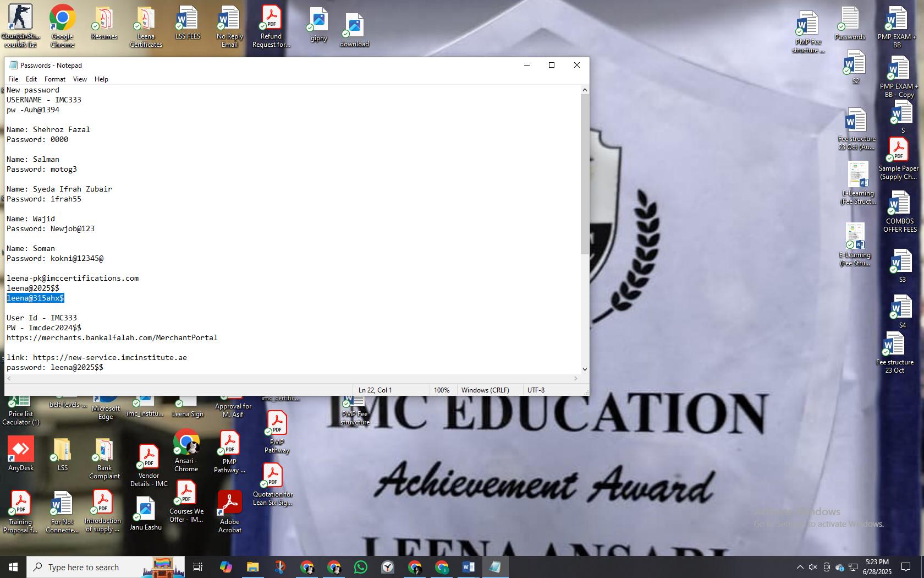This screenshot has width=924, height=578.
Task: Click the horizontal scrollbar right arrow in Notepad
Action: 576,378
